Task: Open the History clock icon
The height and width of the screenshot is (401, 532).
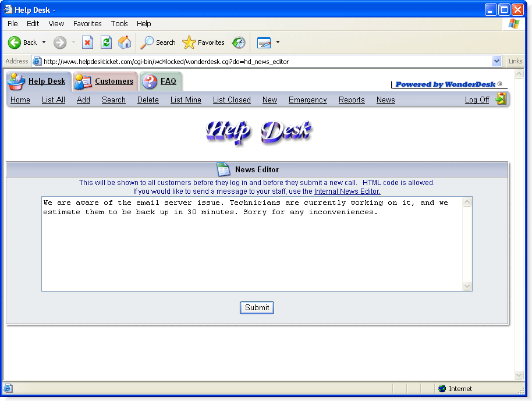Action: 239,42
